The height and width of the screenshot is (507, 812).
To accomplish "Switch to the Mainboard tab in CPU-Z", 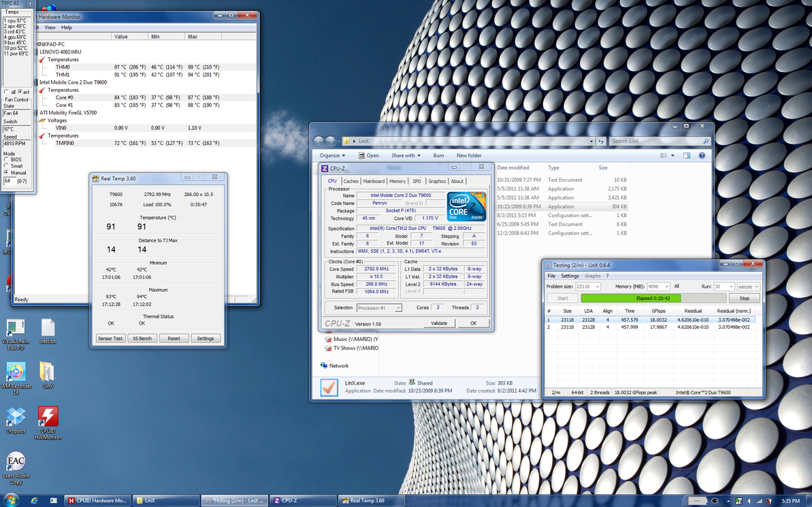I will coord(374,181).
